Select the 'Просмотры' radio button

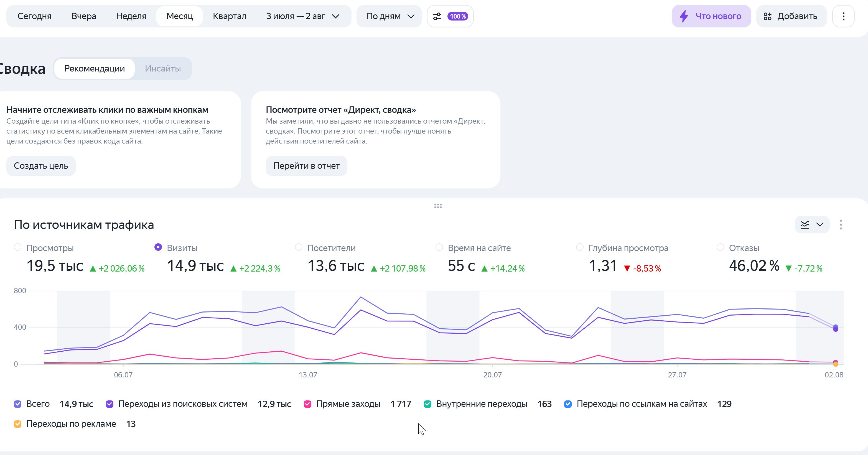tap(17, 247)
